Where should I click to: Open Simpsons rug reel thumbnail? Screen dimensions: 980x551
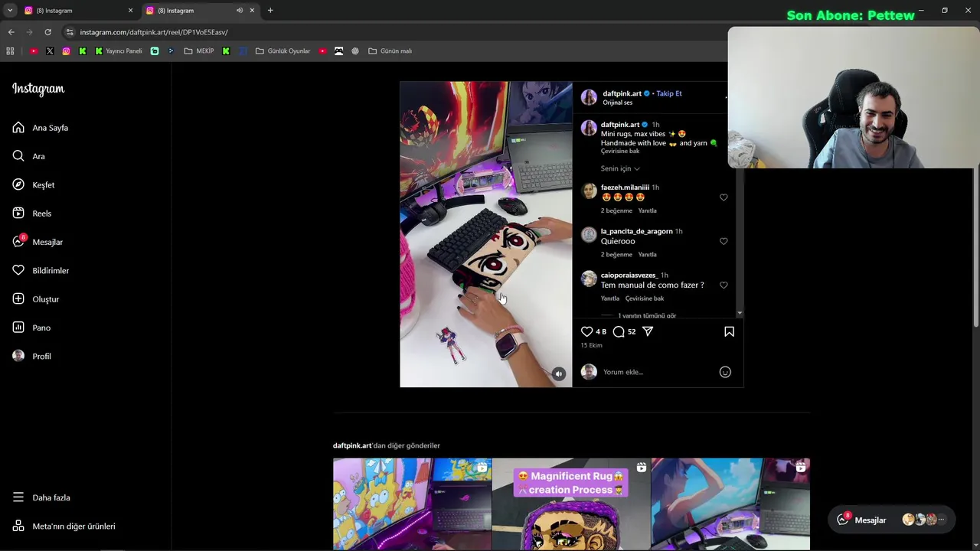pyautogui.click(x=412, y=504)
